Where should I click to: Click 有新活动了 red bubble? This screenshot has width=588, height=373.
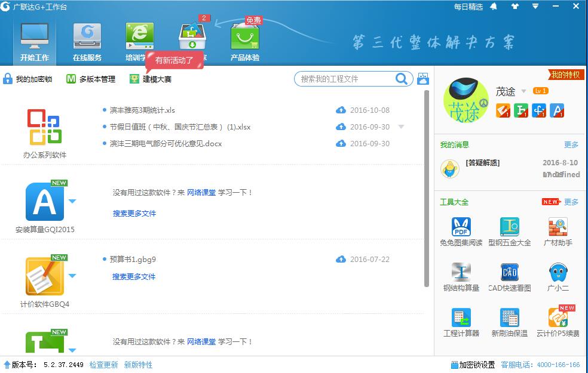click(x=174, y=61)
